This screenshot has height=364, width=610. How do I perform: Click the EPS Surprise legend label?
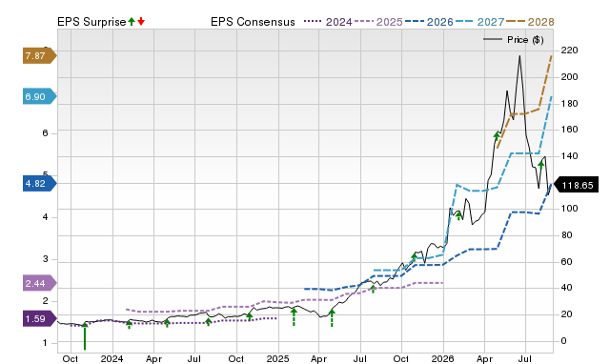[91, 22]
